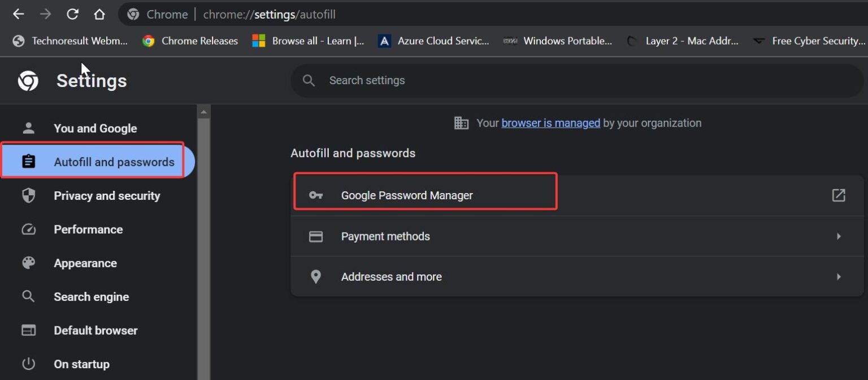
Task: Click the Search engine magnifier icon in sidebar
Action: [28, 296]
